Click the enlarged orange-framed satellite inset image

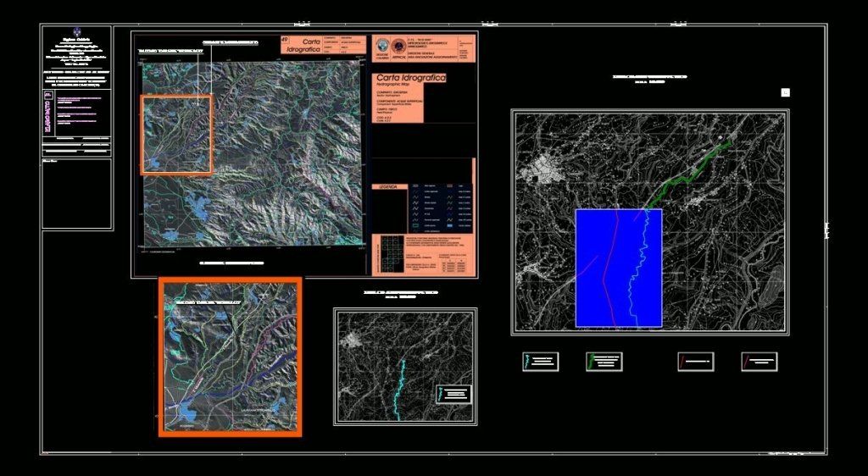231,357
